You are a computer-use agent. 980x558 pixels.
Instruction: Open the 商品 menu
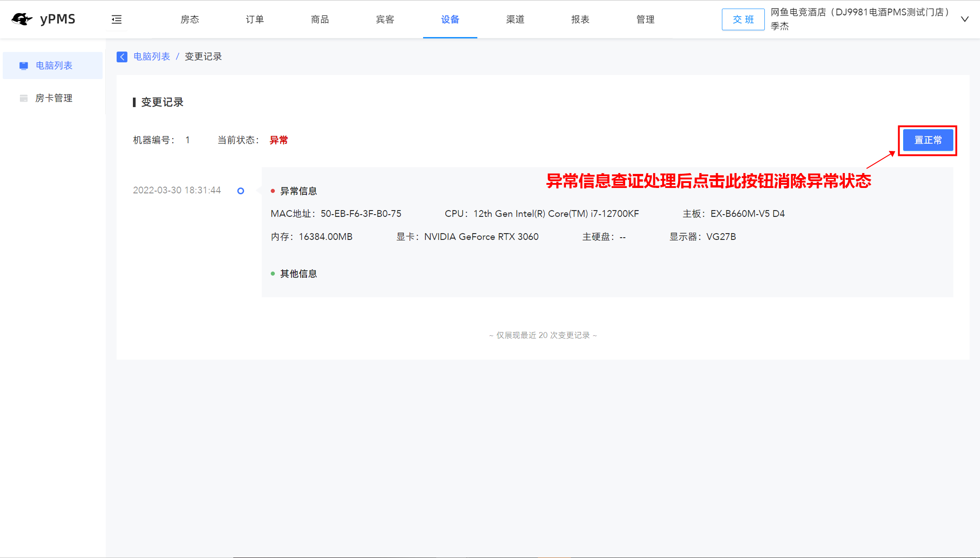(320, 19)
